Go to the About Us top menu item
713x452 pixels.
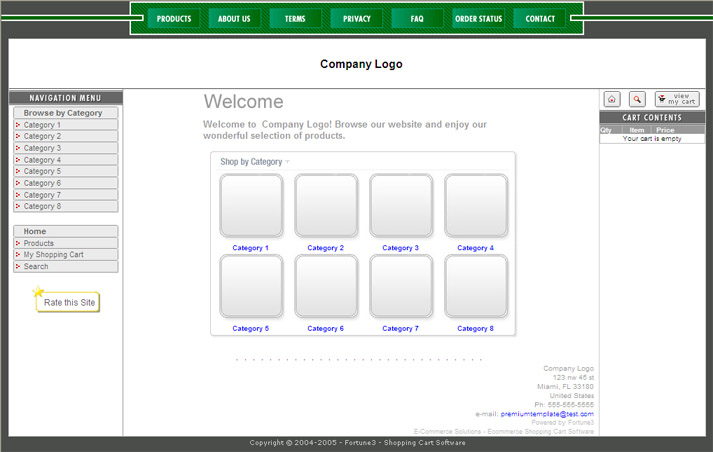click(234, 19)
